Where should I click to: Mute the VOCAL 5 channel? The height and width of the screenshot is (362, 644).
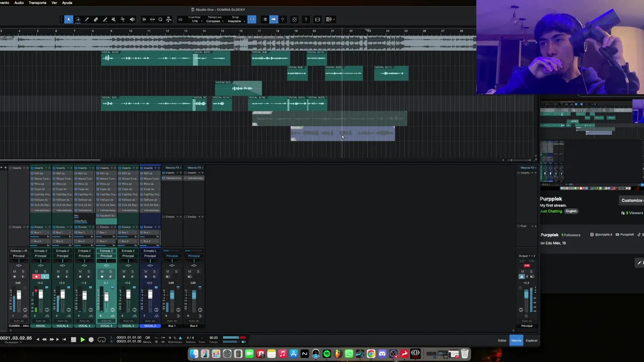pyautogui.click(x=102, y=271)
